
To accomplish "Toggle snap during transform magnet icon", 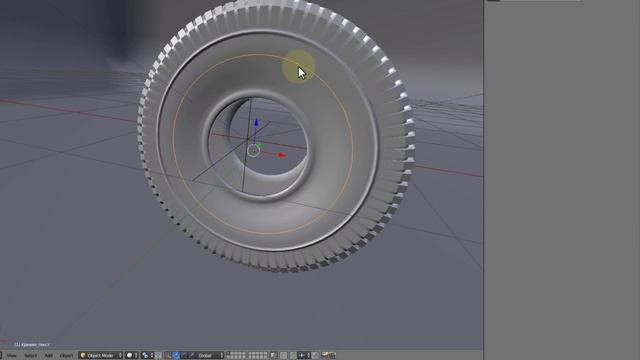I will [x=293, y=356].
